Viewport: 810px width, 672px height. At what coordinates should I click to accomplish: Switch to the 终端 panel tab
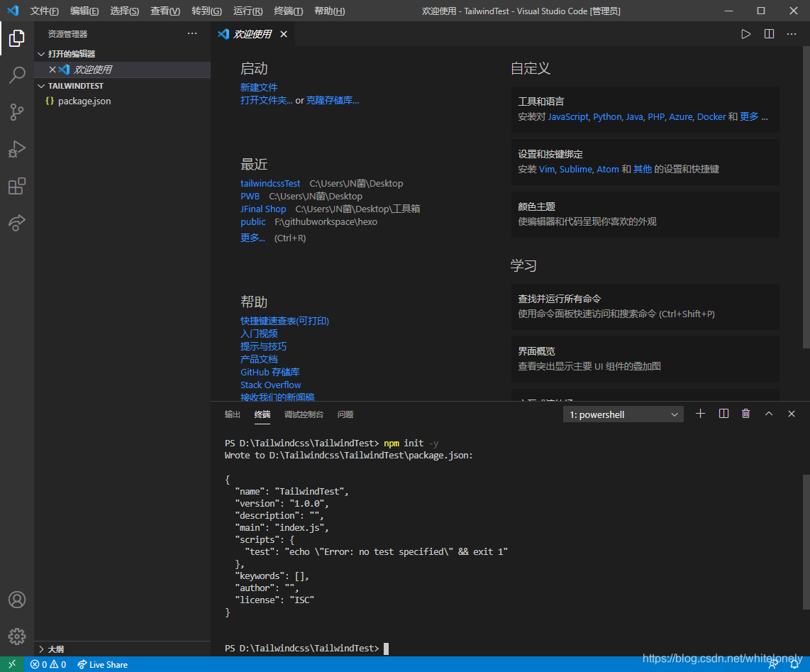pyautogui.click(x=262, y=414)
